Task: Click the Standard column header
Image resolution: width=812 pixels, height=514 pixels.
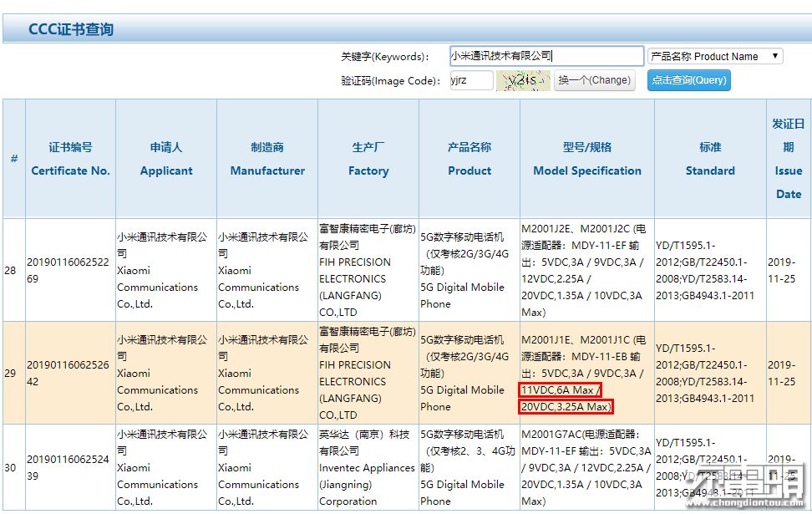Action: click(710, 159)
